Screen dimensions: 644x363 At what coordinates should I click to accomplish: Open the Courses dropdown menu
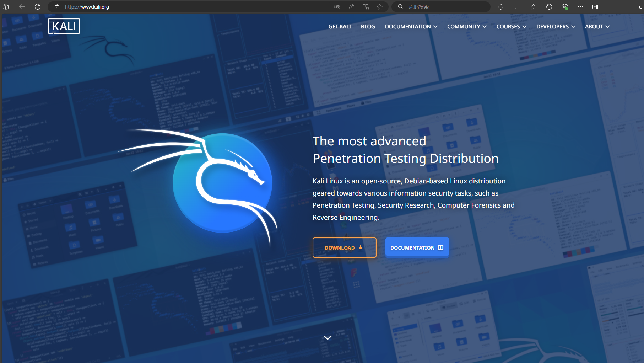click(511, 27)
